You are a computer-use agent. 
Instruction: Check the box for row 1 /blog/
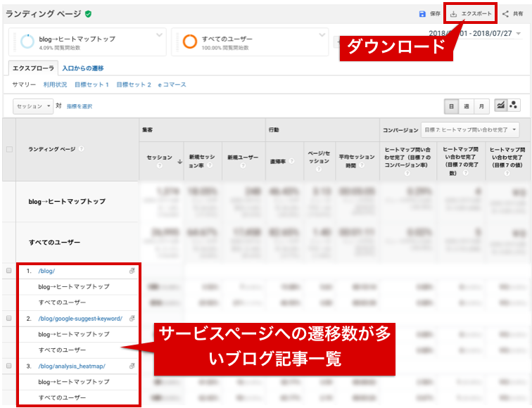[x=8, y=271]
